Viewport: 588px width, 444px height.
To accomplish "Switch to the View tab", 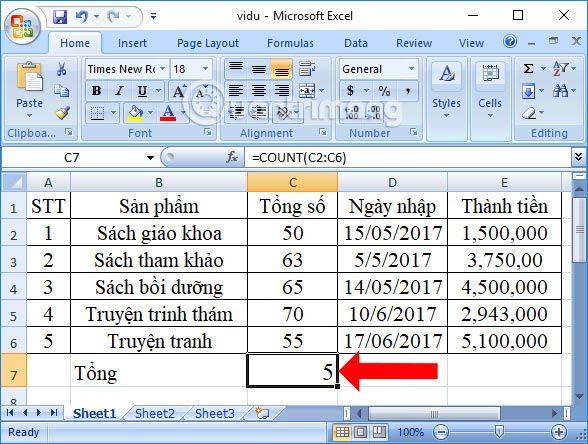I will point(471,43).
